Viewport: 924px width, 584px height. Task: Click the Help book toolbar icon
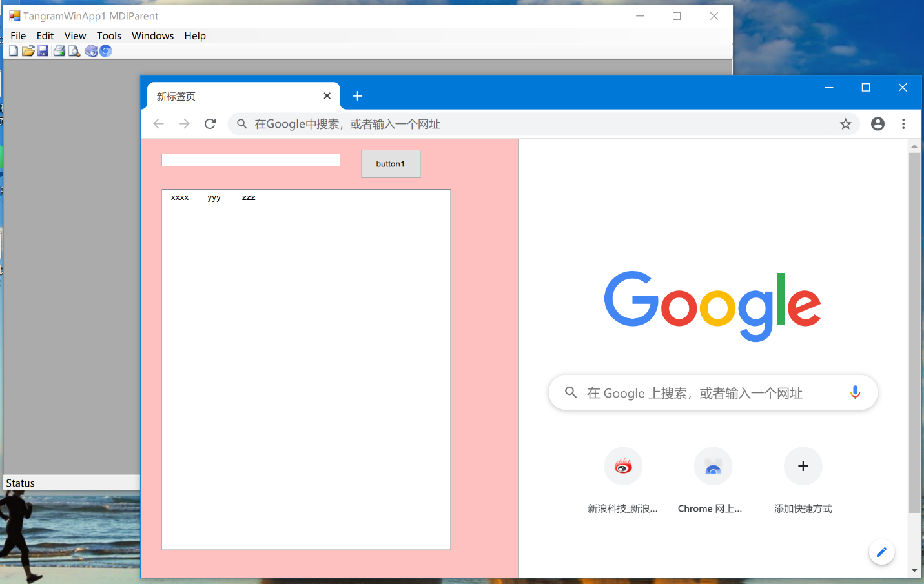pyautogui.click(x=91, y=51)
